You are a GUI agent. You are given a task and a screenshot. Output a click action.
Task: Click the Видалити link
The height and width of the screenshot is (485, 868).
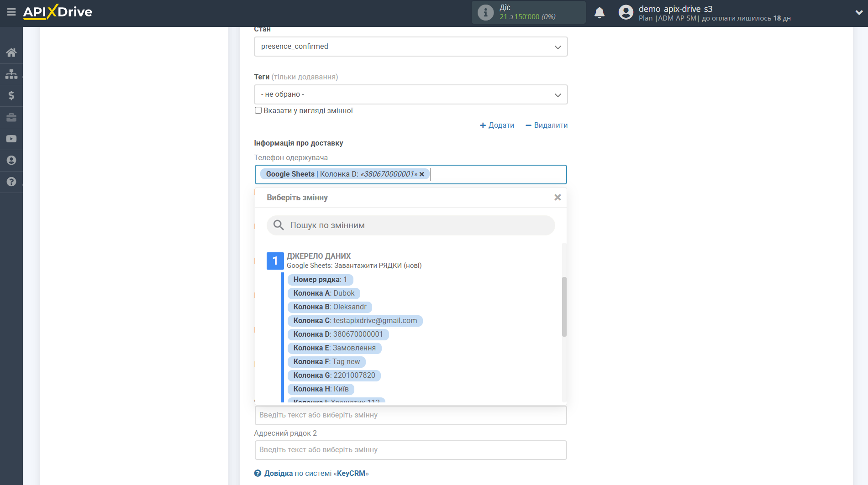pyautogui.click(x=547, y=125)
